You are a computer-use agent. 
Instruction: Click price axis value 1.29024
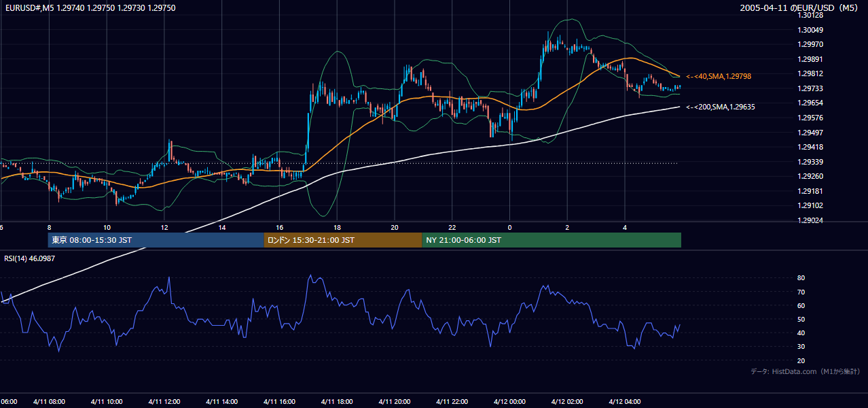click(810, 220)
